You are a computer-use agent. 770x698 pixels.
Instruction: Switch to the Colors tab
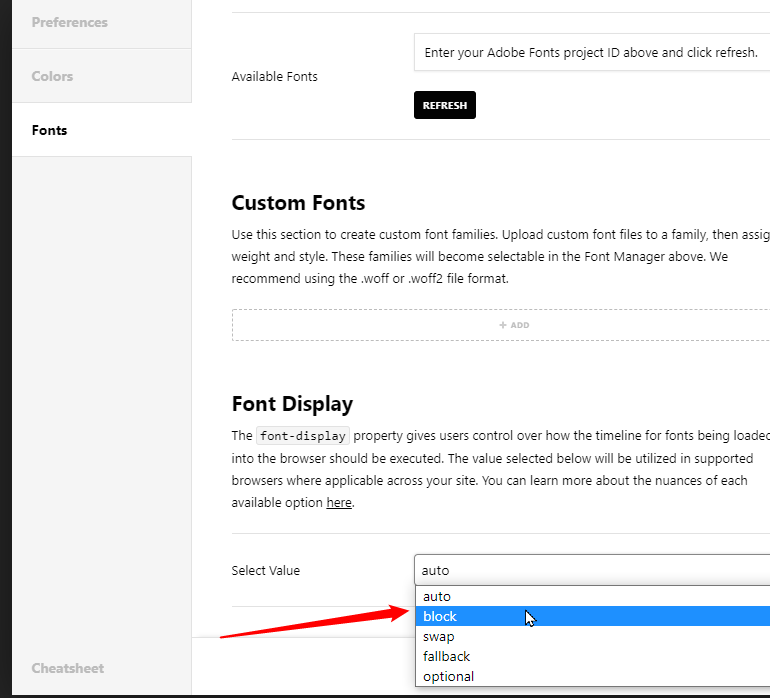pyautogui.click(x=102, y=76)
